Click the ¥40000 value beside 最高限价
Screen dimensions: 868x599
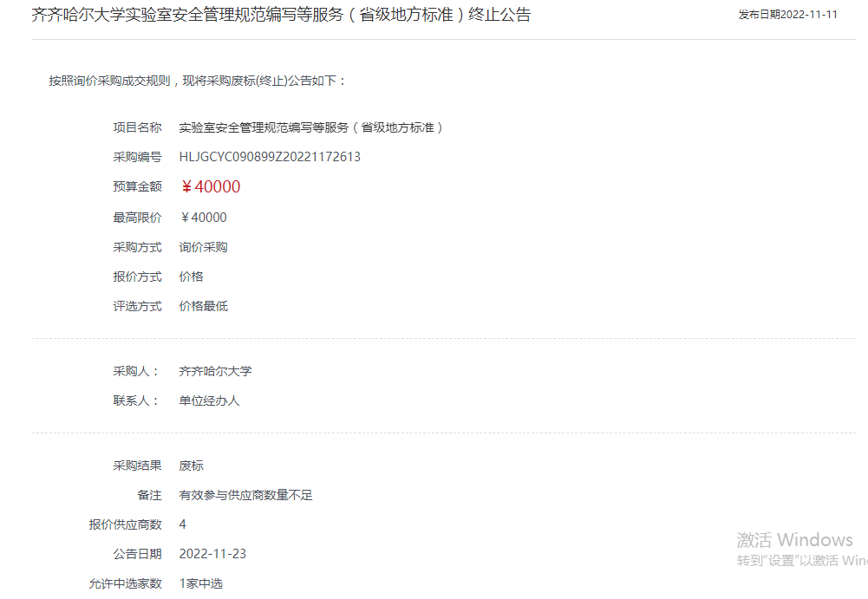204,218
